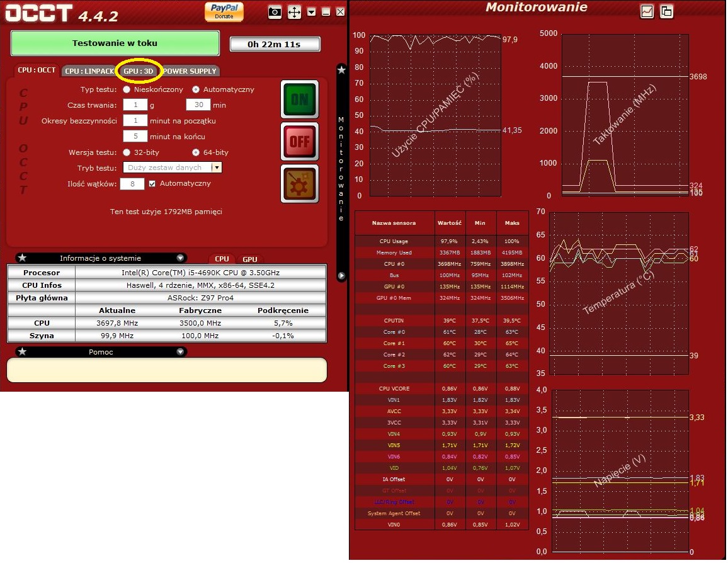
Task: Click the Taktowanie (MHz) graph
Action: (625, 115)
